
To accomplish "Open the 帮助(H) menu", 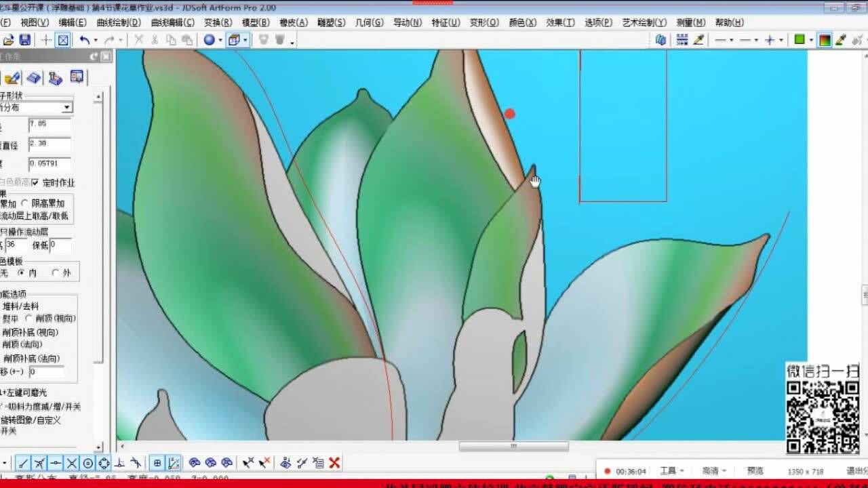I will pos(730,22).
